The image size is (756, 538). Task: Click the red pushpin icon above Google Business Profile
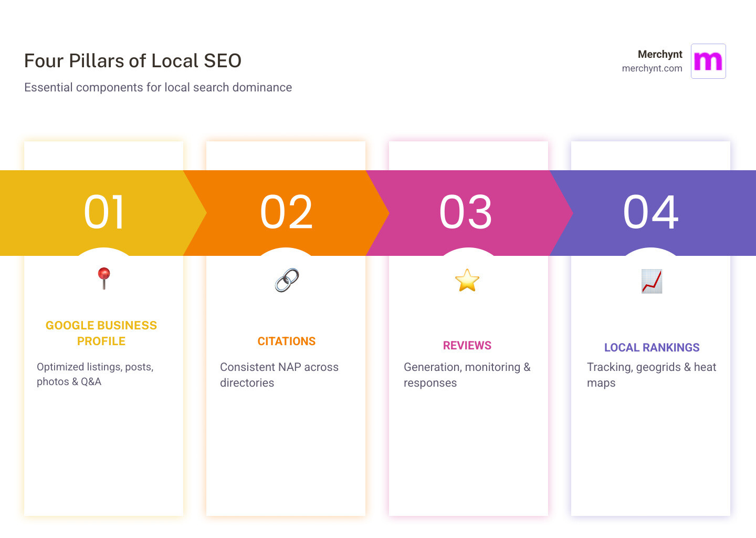[104, 278]
